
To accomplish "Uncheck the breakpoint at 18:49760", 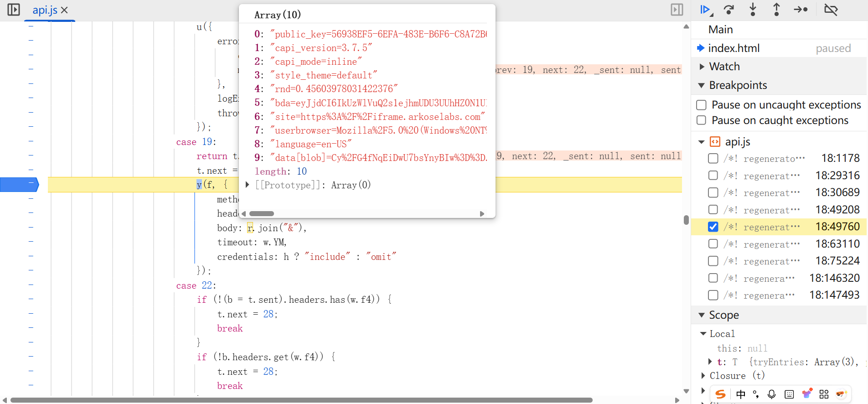I will tap(713, 227).
